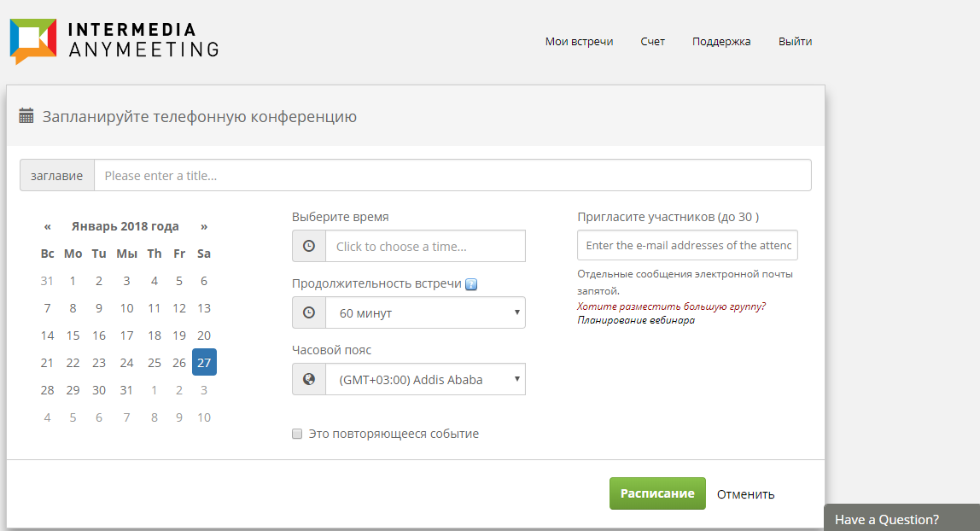The width and height of the screenshot is (980, 531).
Task: Click the Планирование вебинара link
Action: 636,320
